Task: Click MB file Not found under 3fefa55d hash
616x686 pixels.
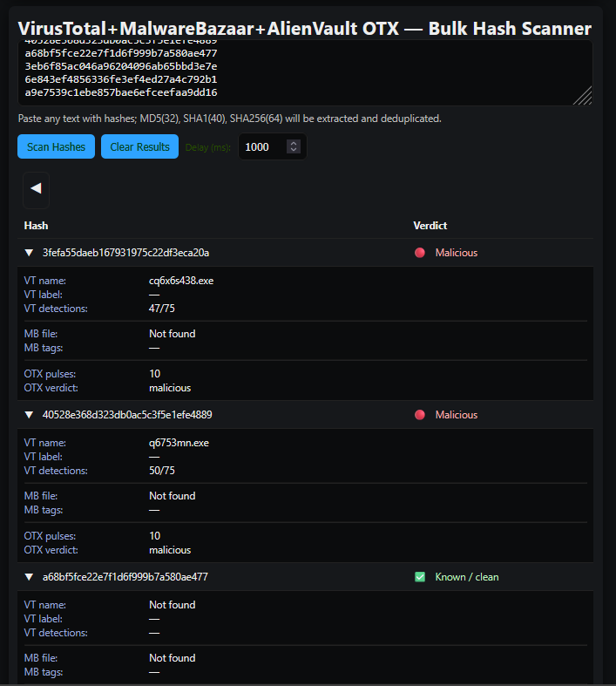Action: tap(173, 334)
